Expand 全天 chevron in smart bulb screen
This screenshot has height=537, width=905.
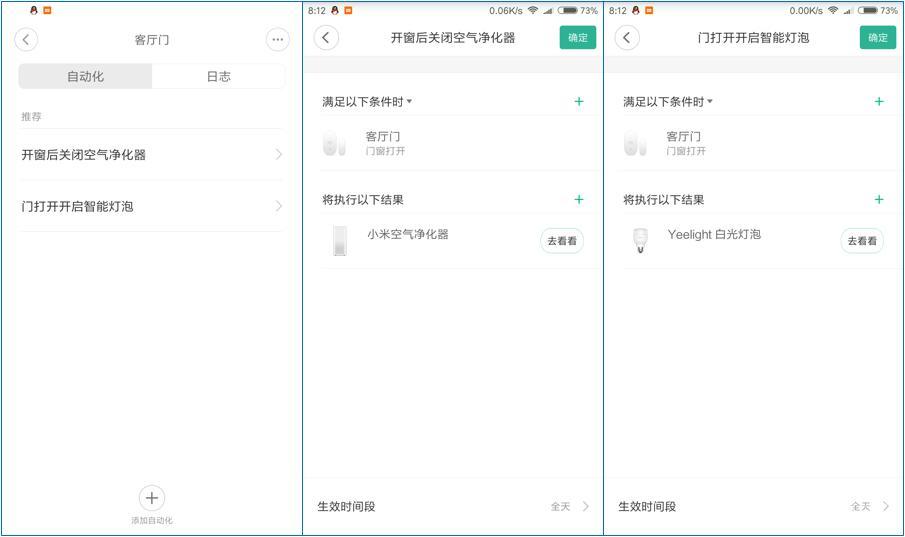pos(886,506)
